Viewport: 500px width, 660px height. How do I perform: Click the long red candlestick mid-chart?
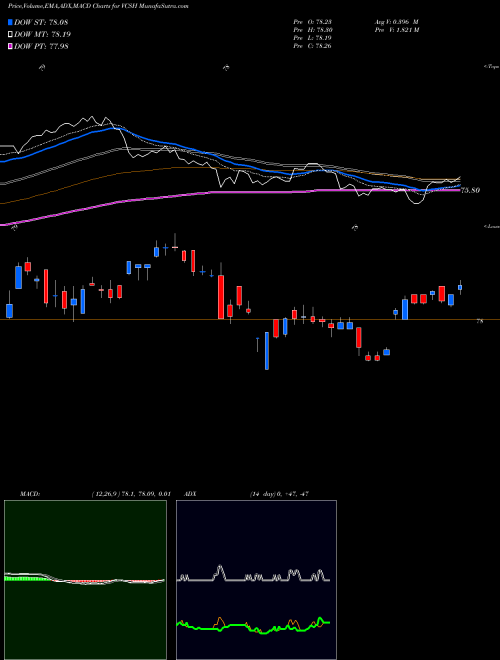[x=221, y=297]
